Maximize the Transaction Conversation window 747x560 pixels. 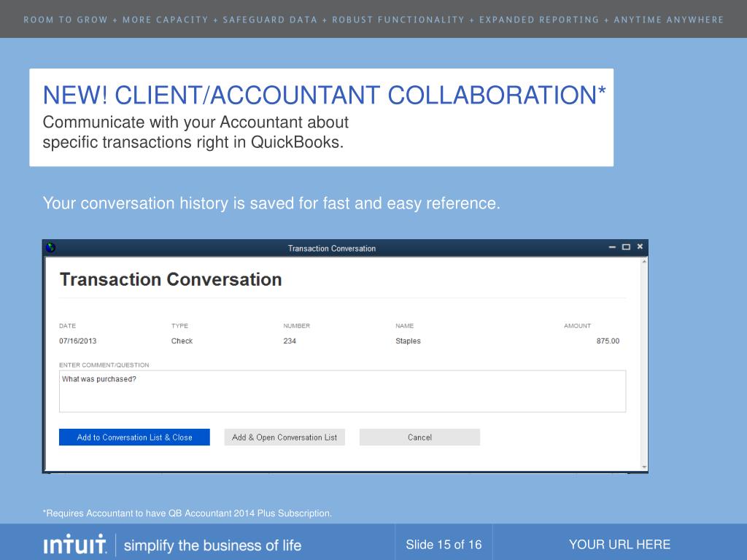(626, 246)
